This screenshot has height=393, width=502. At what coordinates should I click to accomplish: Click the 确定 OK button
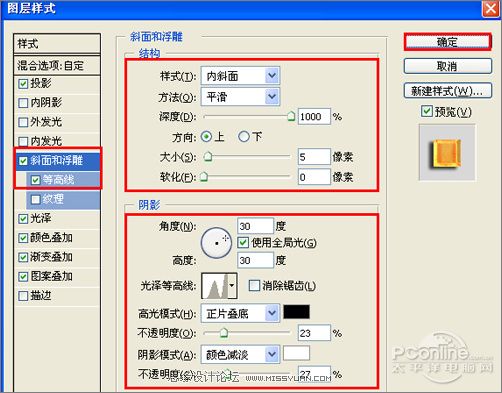[448, 42]
